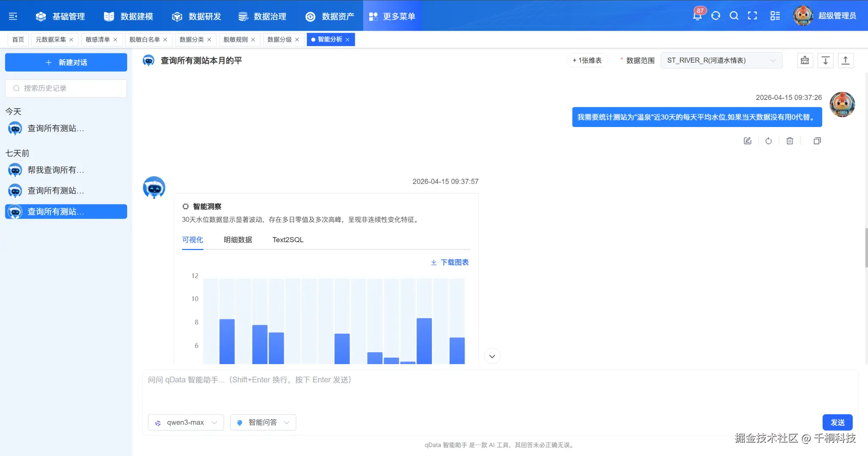868x456 pixels.
Task: Enter fullscreen mode from the top bar
Action: point(753,16)
